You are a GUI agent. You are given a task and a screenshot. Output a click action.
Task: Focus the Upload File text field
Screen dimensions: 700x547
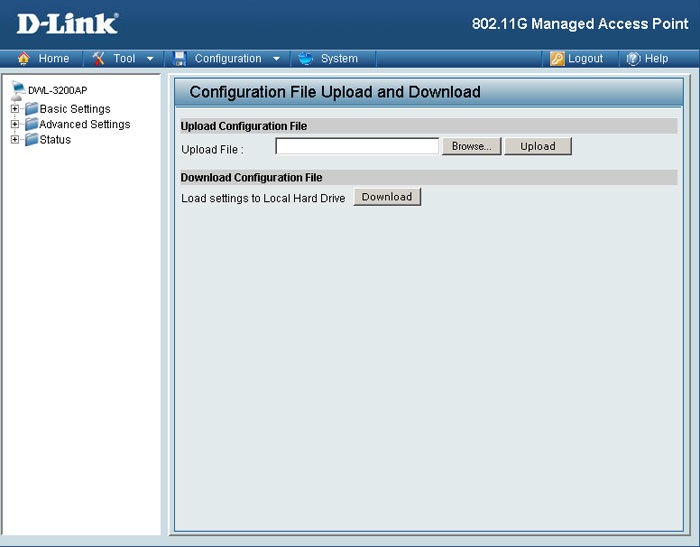pos(357,146)
